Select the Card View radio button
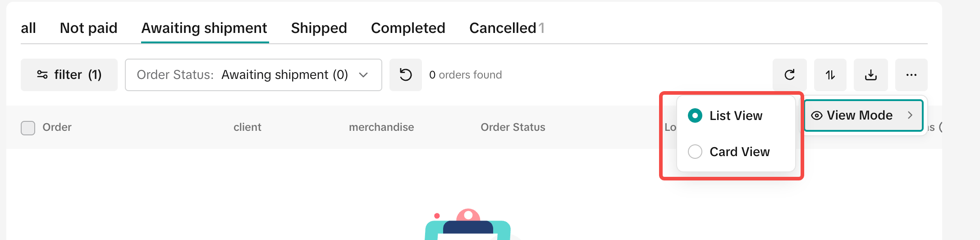Screen dimensions: 980x240 pos(695,152)
